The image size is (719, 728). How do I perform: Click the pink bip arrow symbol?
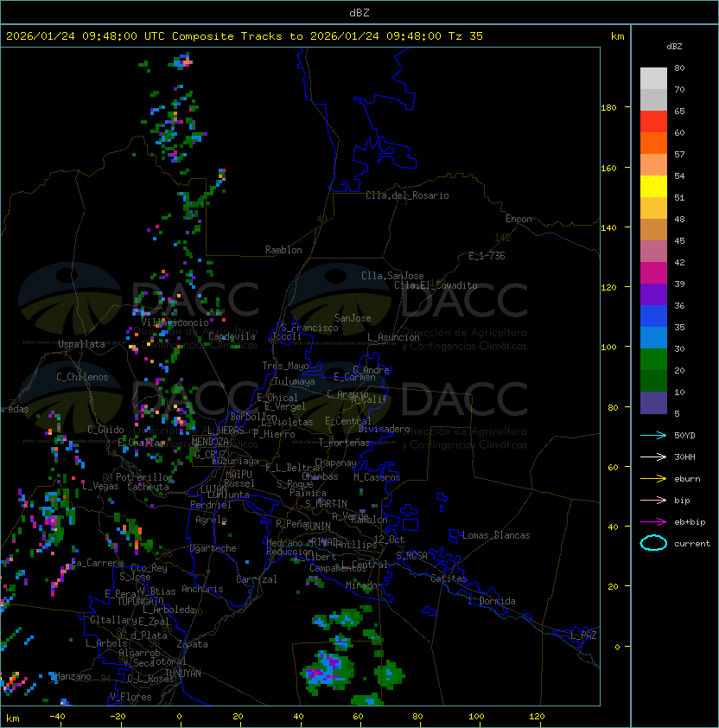point(653,500)
